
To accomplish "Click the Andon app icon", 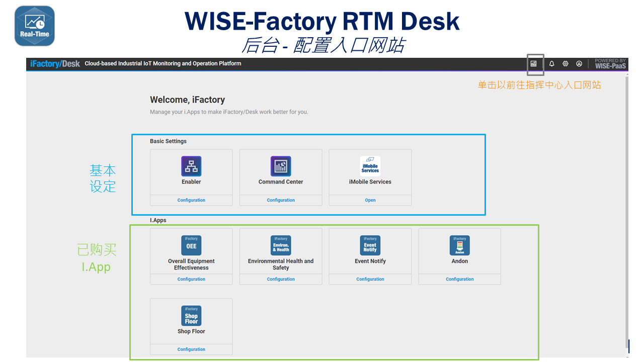I will click(460, 245).
